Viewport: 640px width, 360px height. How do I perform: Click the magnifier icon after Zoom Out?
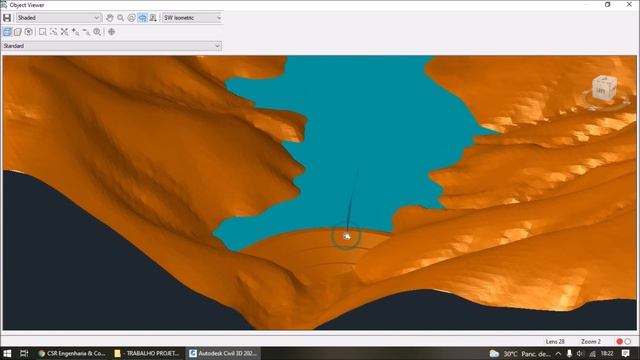(x=97, y=31)
